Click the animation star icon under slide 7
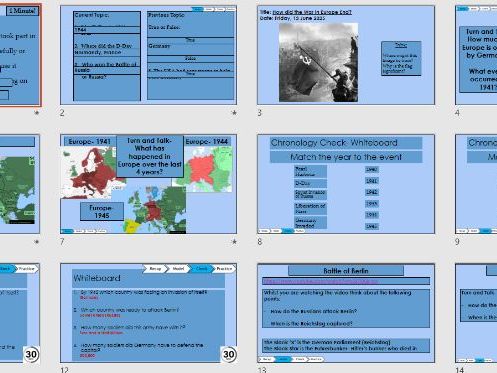 [234, 242]
